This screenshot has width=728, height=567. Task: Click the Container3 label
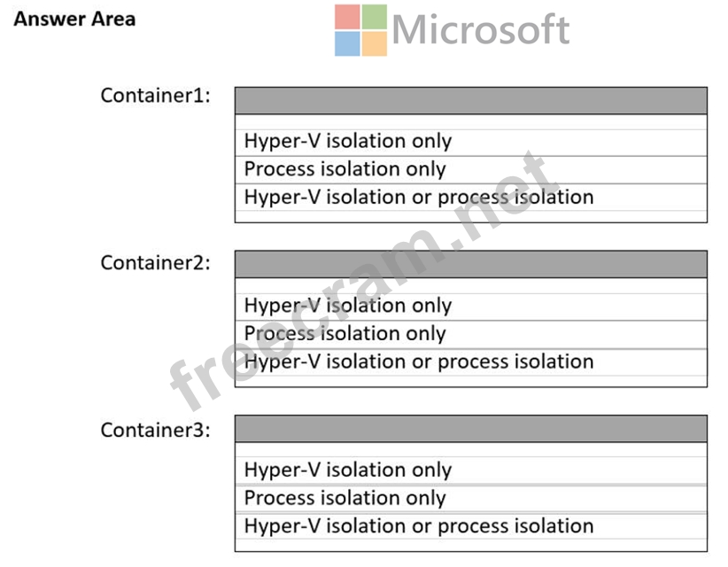click(156, 431)
